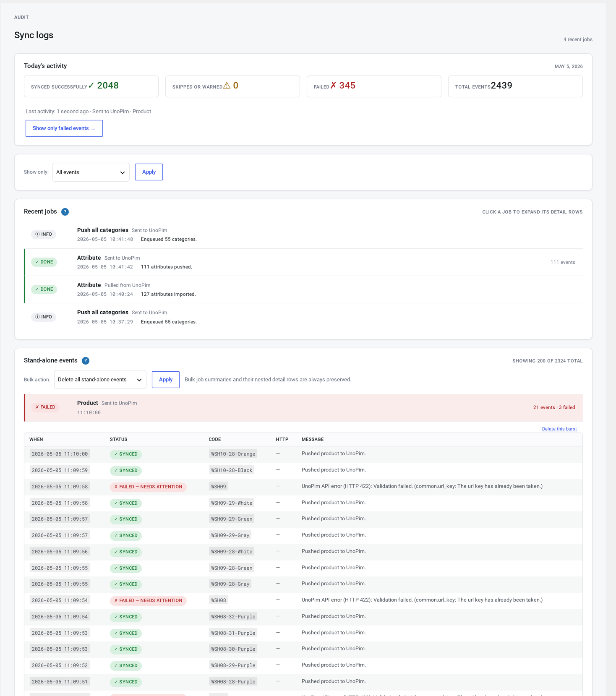The width and height of the screenshot is (616, 696).
Task: Click the Recent jobs help icon
Action: click(x=65, y=212)
